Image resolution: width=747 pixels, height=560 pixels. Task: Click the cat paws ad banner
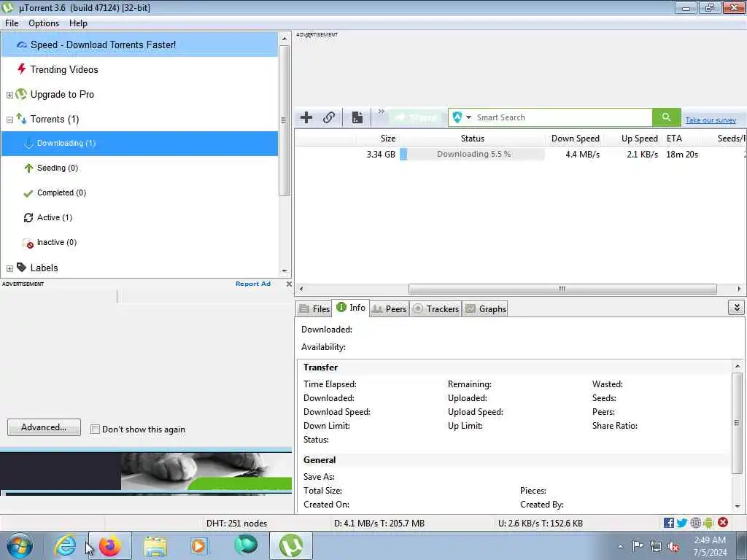[146, 472]
